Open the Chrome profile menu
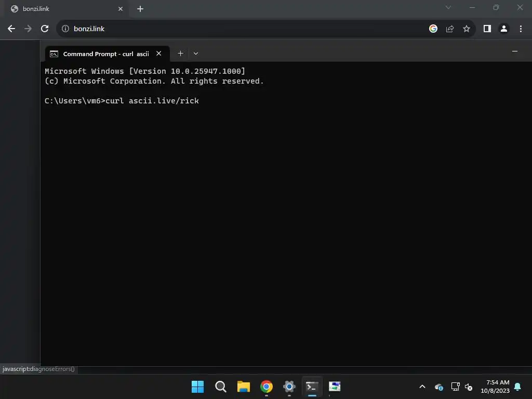 [x=504, y=29]
